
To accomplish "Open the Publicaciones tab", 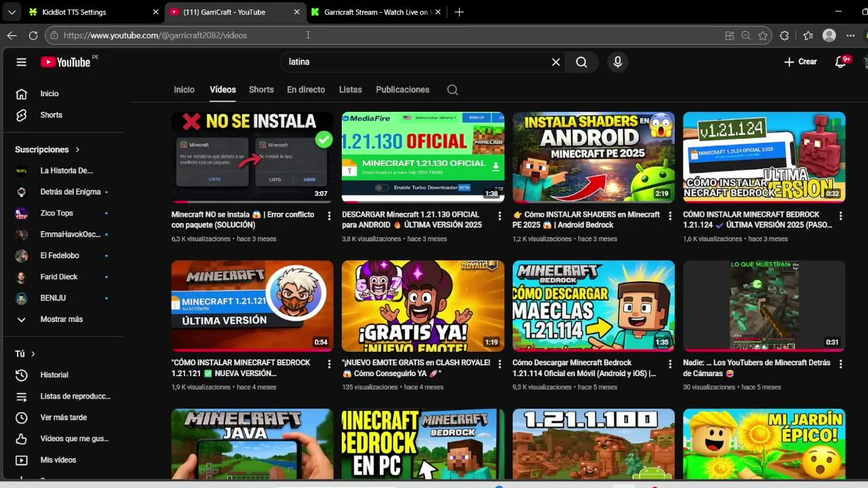I will tap(403, 89).
